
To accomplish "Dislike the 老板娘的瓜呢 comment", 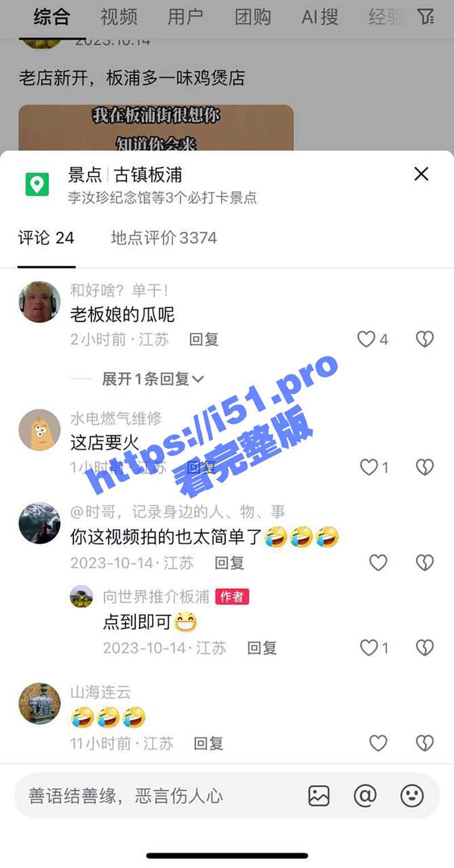I will tap(424, 340).
